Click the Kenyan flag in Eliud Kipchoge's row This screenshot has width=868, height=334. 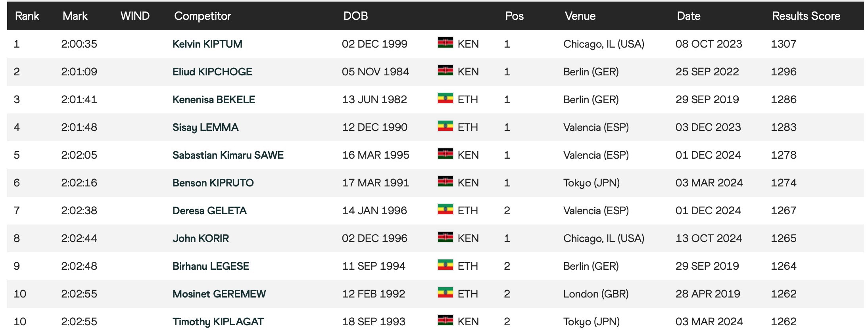[445, 71]
